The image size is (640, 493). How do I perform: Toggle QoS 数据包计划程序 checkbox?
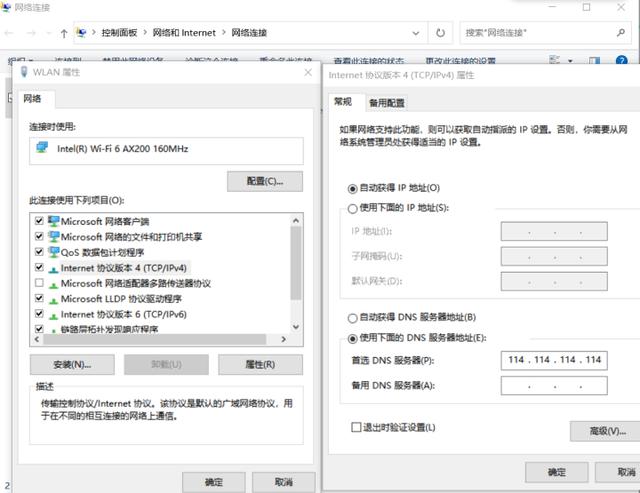point(39,252)
